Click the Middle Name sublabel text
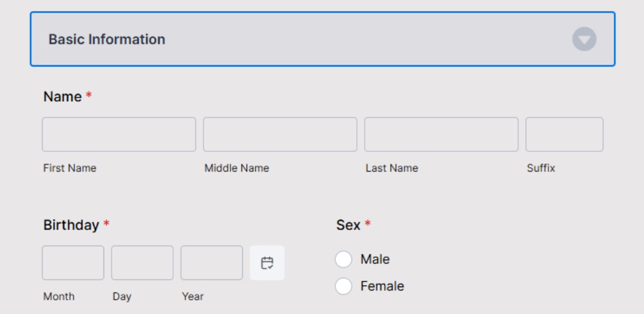The height and width of the screenshot is (314, 644). coord(237,168)
